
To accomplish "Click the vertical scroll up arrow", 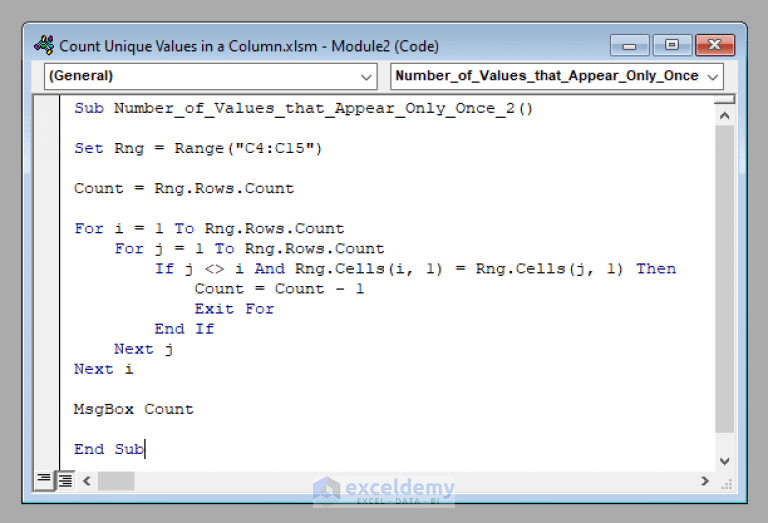I will click(x=725, y=116).
